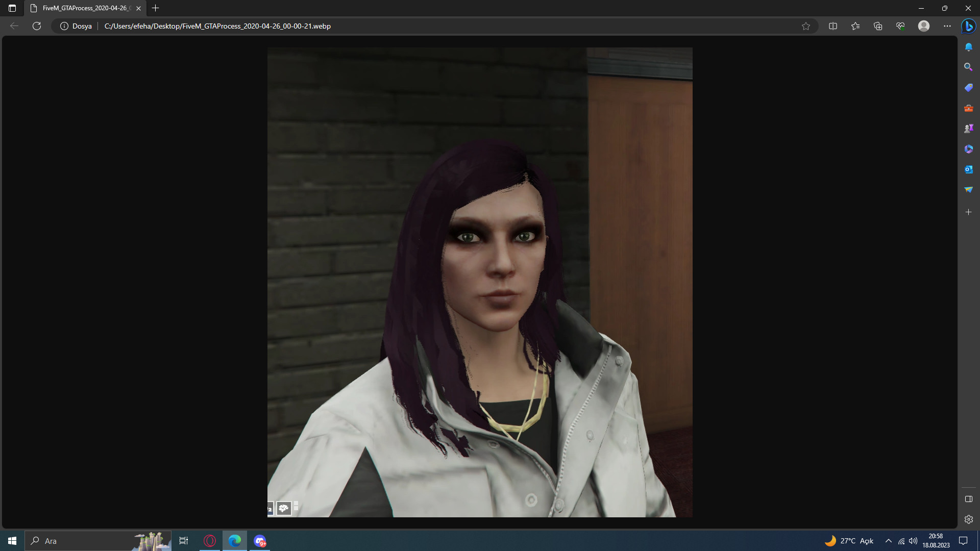
Task: Click the displayed character image
Action: click(480, 282)
